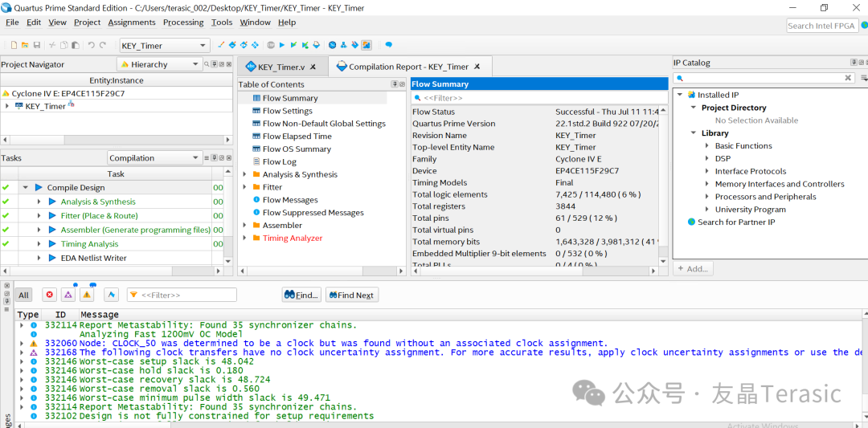Switch to Compilation Report tab

(408, 67)
